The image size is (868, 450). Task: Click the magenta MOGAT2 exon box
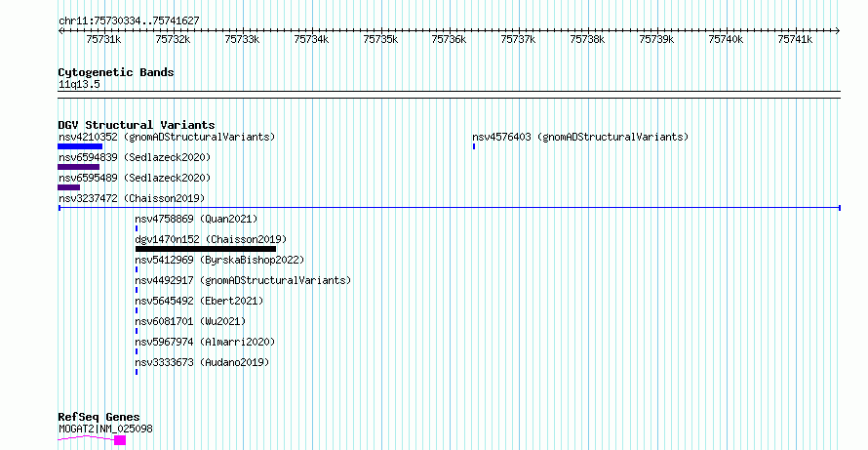click(x=120, y=440)
